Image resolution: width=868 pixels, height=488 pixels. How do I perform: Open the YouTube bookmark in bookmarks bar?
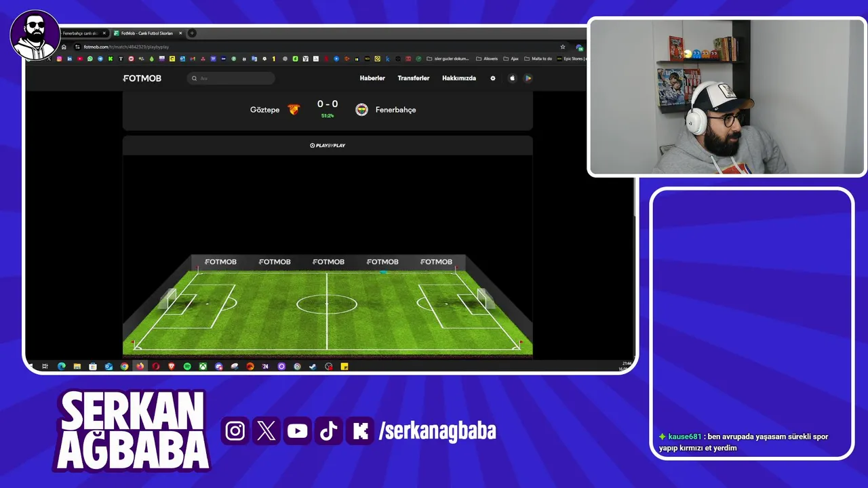click(80, 59)
